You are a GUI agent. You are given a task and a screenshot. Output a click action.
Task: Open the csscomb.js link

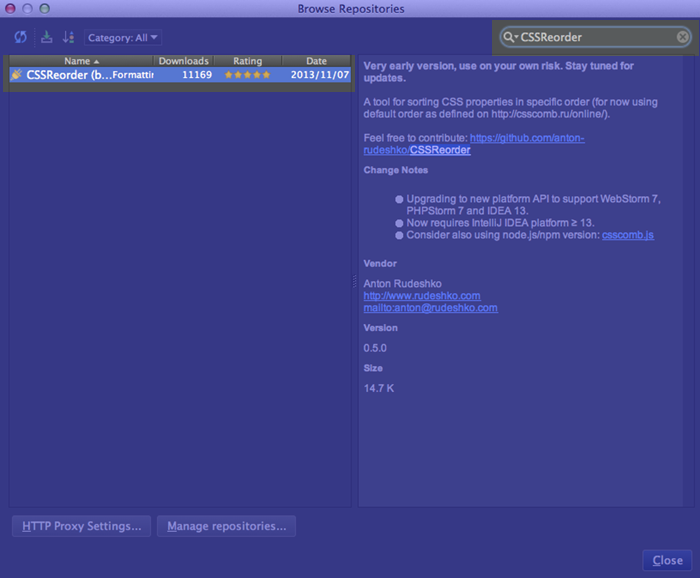628,235
